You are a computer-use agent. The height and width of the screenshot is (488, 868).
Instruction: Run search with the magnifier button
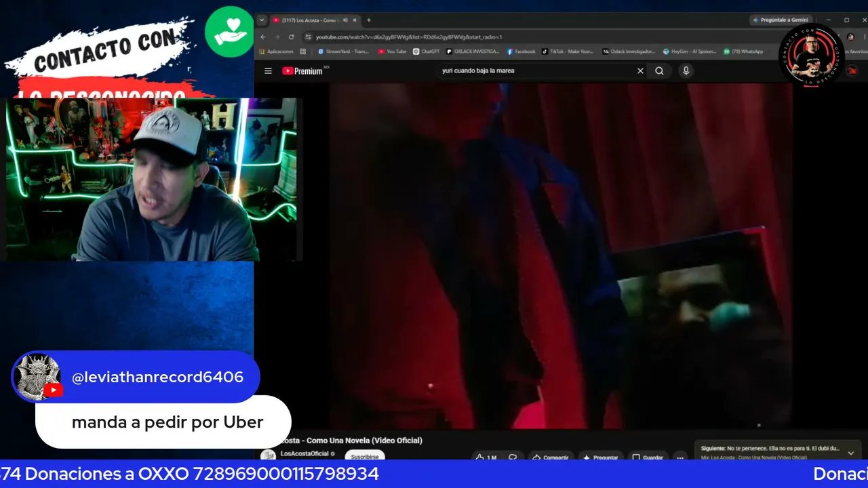click(659, 70)
